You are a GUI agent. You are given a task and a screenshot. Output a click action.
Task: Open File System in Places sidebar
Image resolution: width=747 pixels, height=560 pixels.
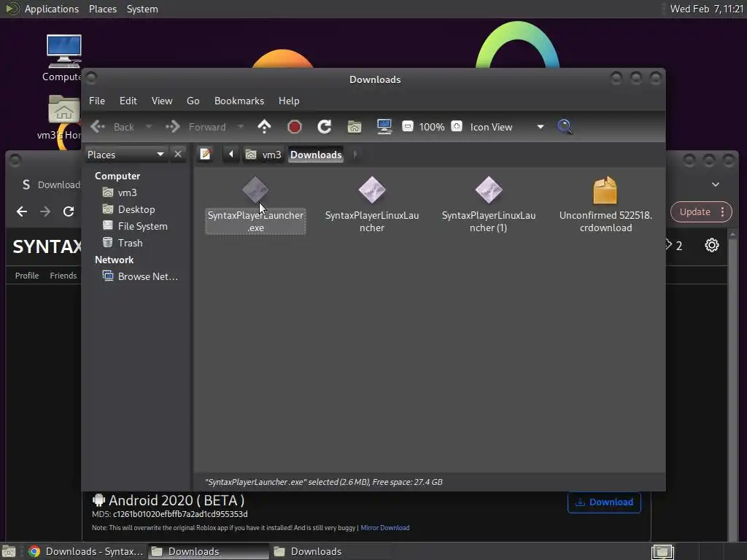click(x=135, y=226)
